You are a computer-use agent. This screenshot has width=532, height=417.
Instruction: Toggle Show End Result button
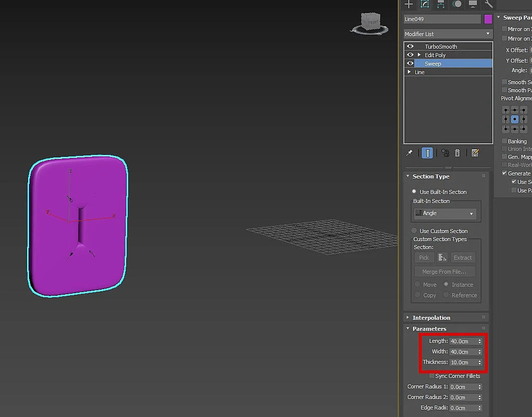pyautogui.click(x=427, y=153)
